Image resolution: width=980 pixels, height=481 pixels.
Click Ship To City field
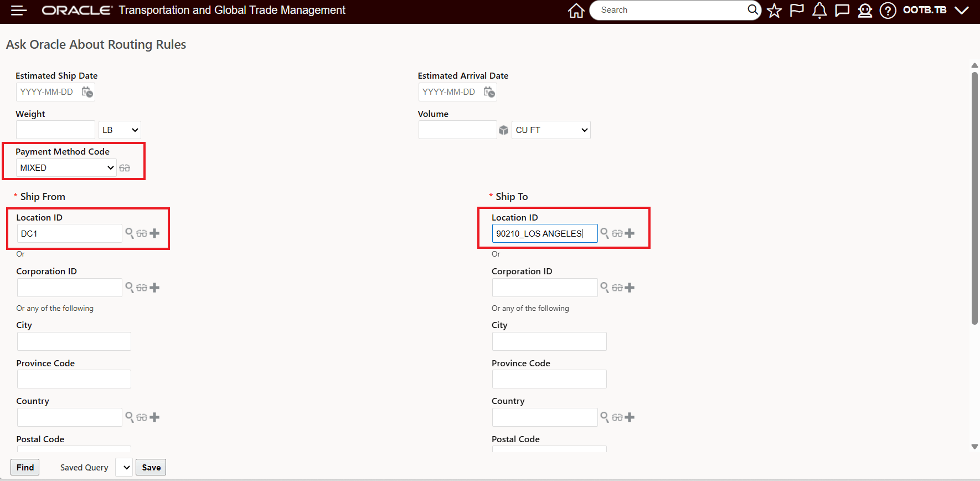coord(549,341)
